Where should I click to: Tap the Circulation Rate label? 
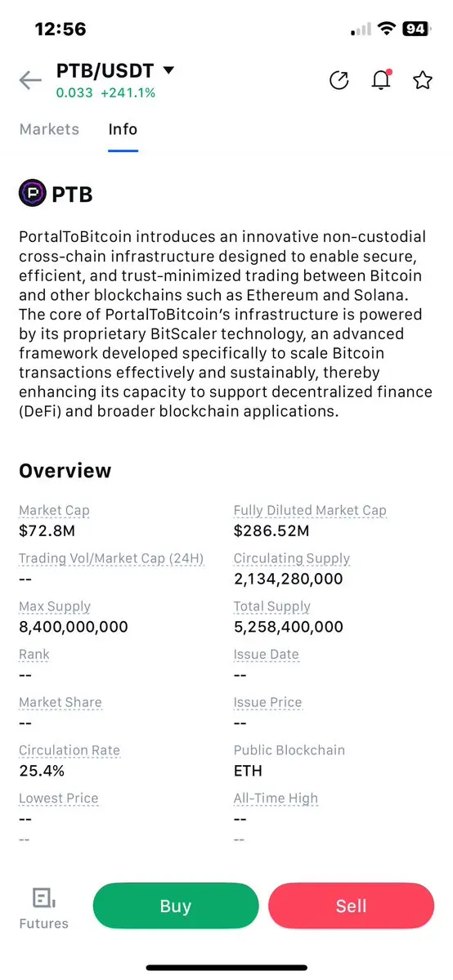(70, 750)
